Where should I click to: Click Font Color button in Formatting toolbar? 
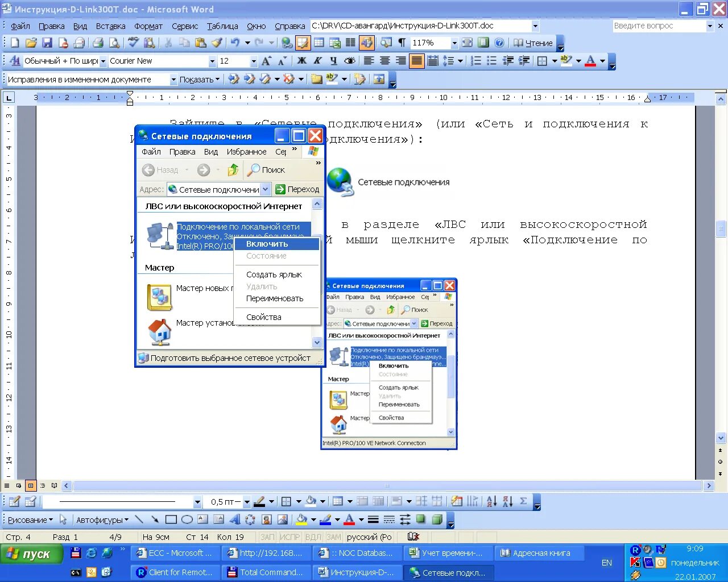pyautogui.click(x=590, y=61)
